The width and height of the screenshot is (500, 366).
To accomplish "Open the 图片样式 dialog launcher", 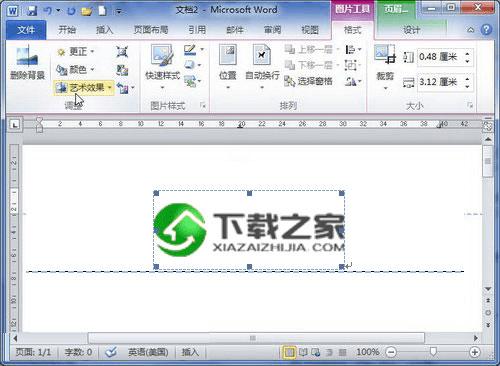I will coord(203,106).
